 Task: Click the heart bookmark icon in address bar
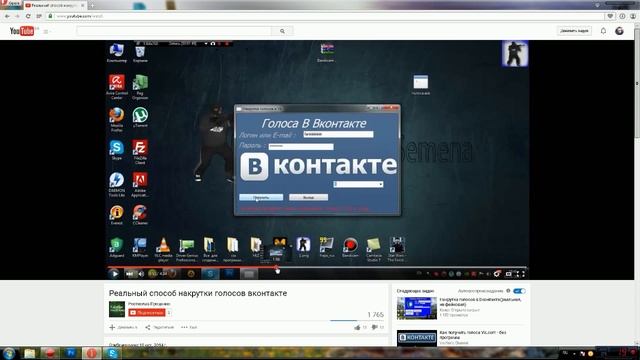pos(610,16)
